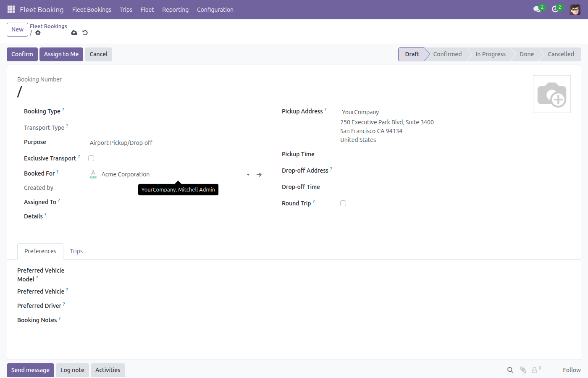Click the gear actions icon near breadcrumb
588x378 pixels.
coord(38,33)
